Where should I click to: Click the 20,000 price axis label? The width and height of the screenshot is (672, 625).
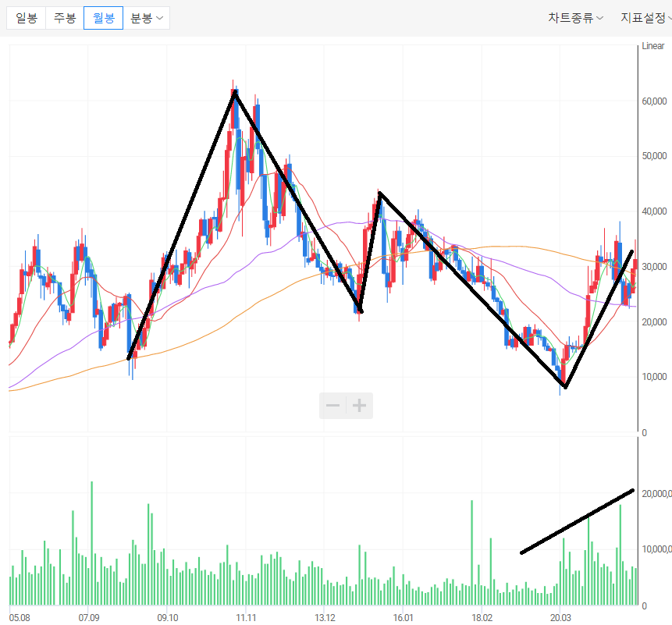(654, 321)
